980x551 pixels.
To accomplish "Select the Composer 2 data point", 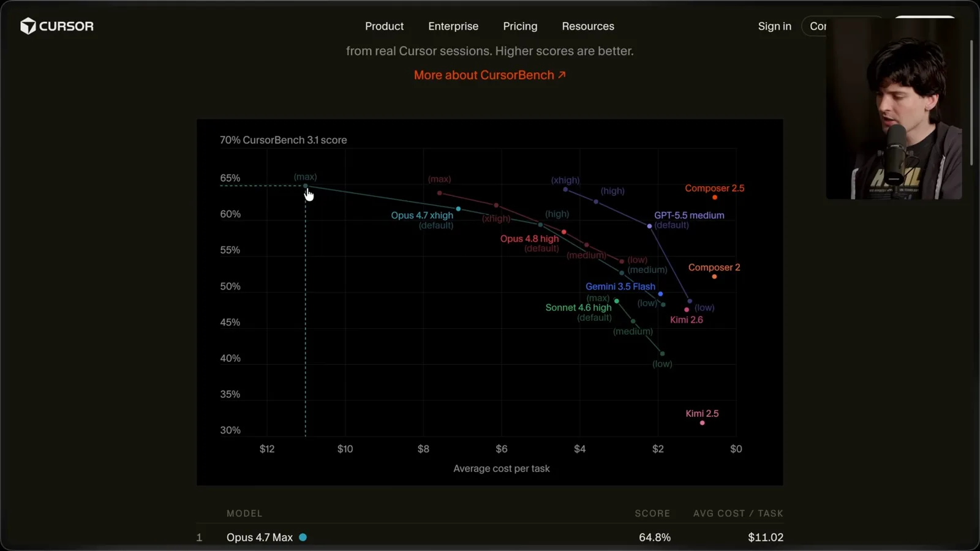I will 714,277.
